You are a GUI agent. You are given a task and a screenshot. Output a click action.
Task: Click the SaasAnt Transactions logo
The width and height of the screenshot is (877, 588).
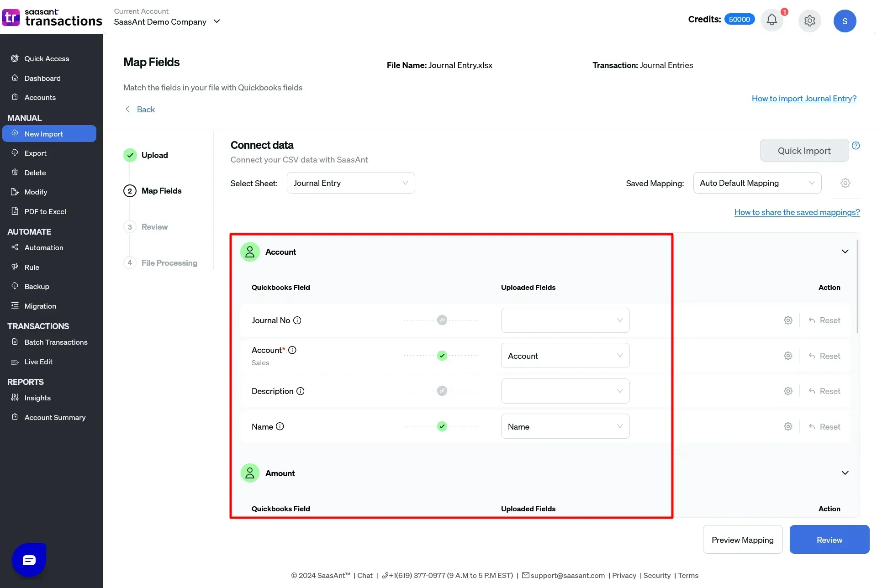pos(52,17)
